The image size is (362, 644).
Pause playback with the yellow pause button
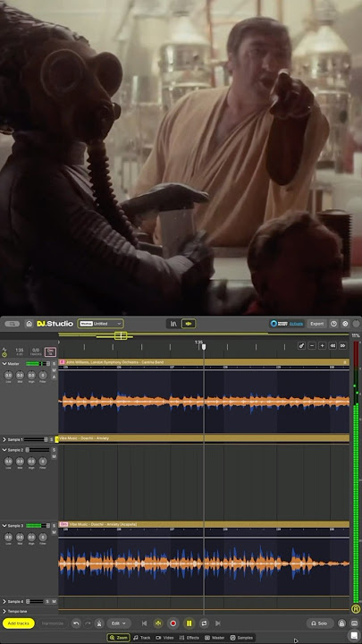(189, 623)
